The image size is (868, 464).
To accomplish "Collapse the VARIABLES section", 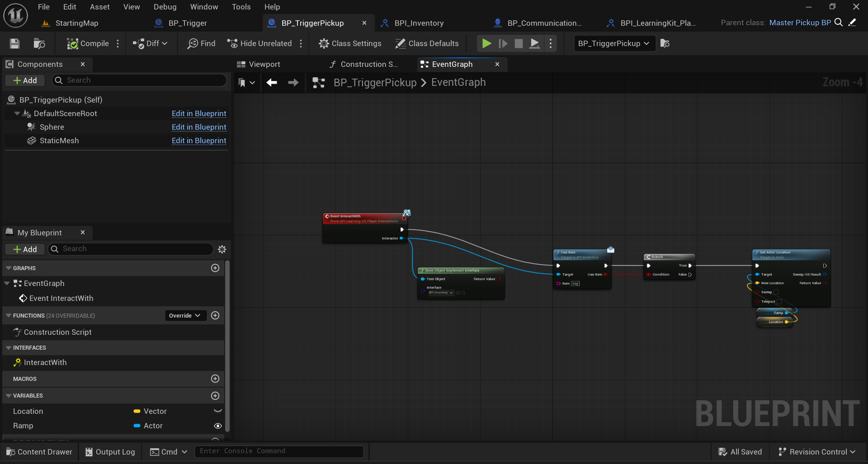I will [x=9, y=395].
